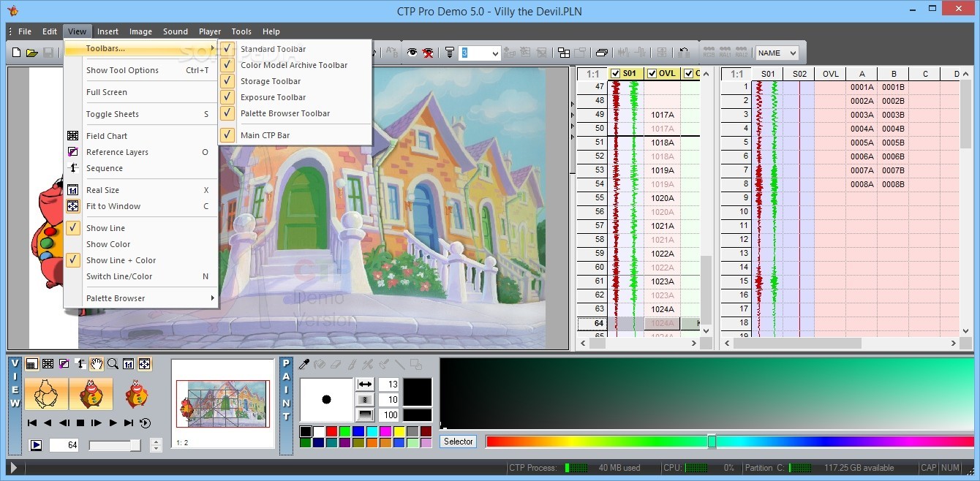Image resolution: width=980 pixels, height=481 pixels.
Task: Open the Player menu
Action: (x=210, y=31)
